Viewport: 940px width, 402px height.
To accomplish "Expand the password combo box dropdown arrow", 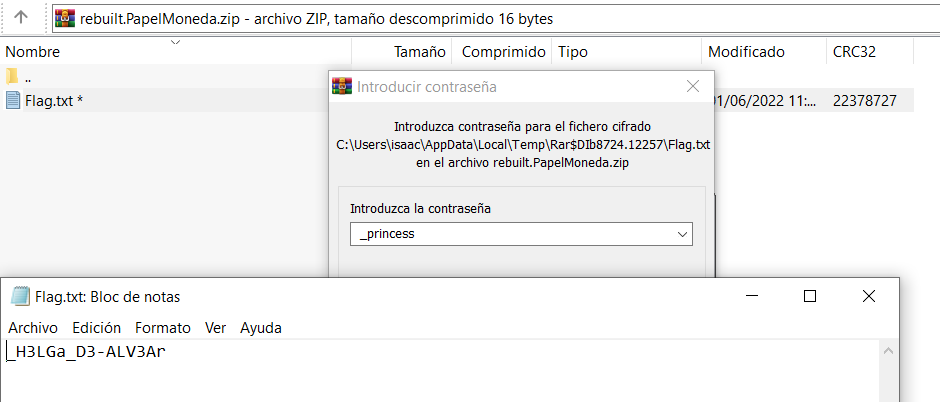I will [x=683, y=234].
